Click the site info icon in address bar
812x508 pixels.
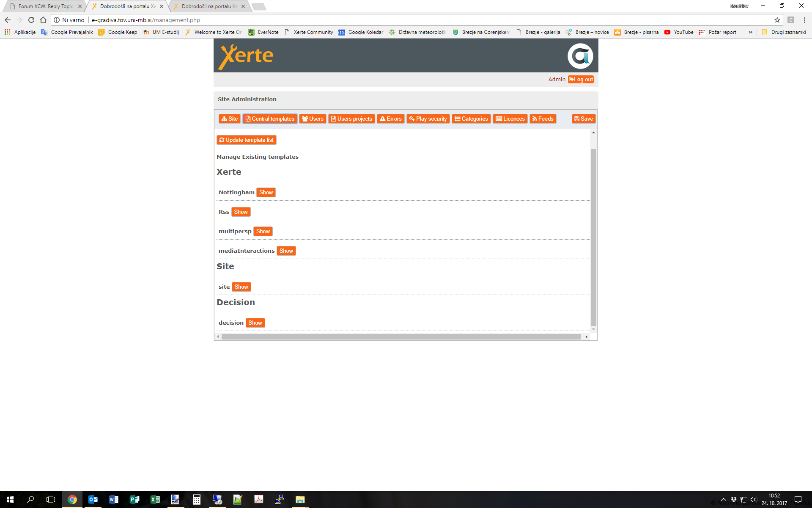point(57,20)
